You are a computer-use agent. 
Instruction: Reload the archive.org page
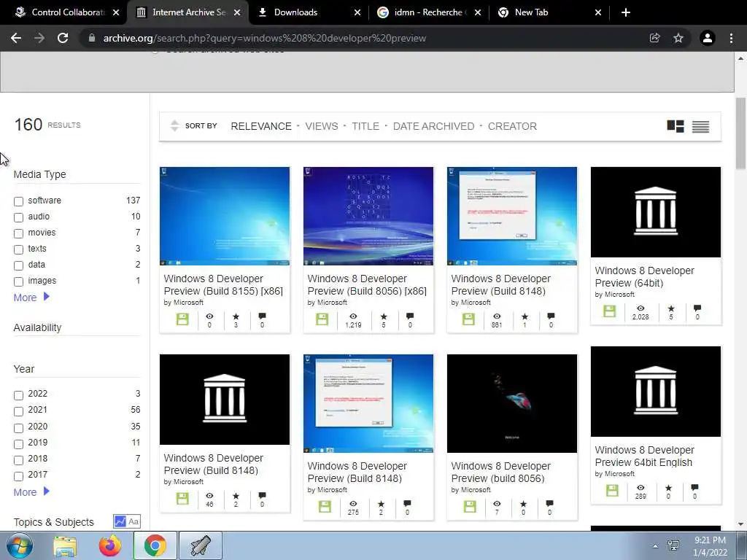[x=63, y=38]
